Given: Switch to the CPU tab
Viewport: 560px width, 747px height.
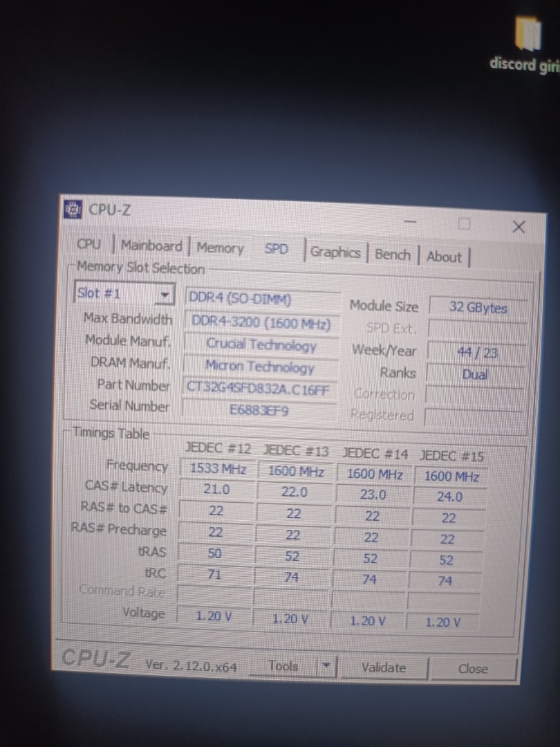Looking at the screenshot, I should coord(89,244).
